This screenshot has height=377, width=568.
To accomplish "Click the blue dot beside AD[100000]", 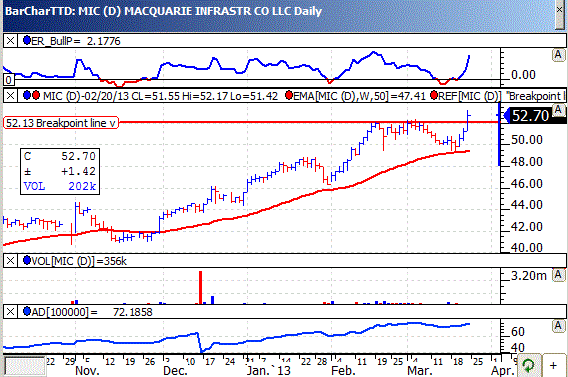I will point(27,311).
